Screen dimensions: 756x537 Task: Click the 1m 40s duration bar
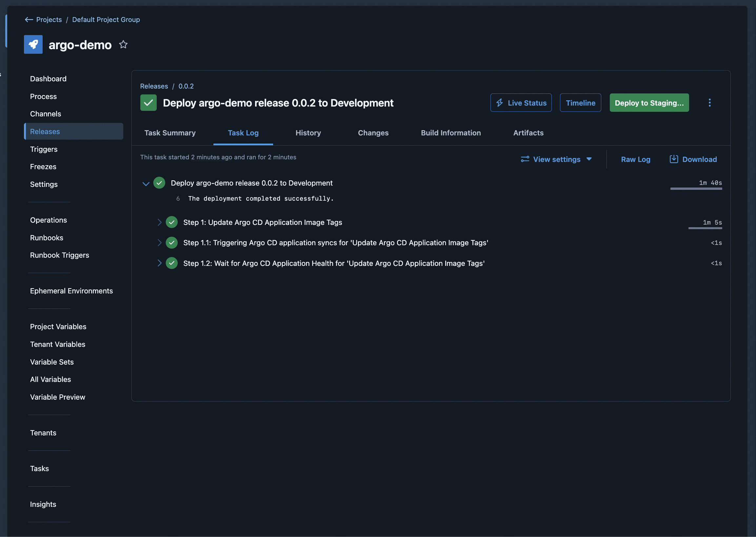[x=696, y=189]
